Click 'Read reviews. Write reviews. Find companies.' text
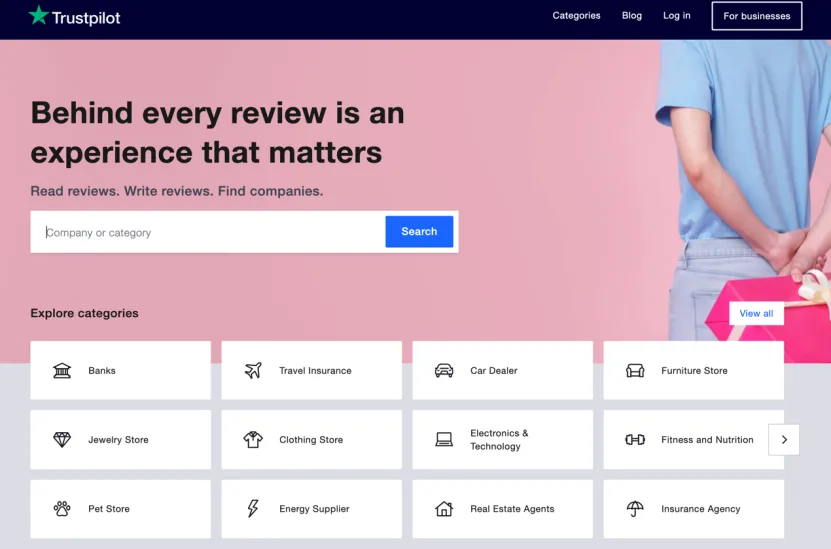Screen dimensions: 831x549 pos(176,191)
